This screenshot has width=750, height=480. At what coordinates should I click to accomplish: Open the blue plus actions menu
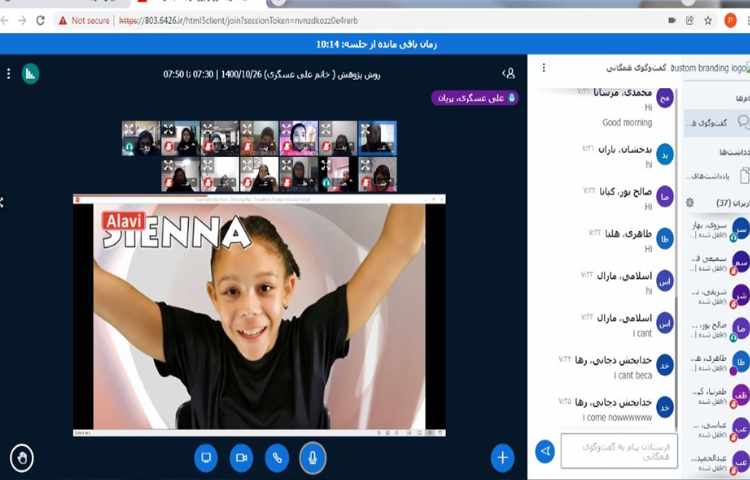(x=502, y=457)
